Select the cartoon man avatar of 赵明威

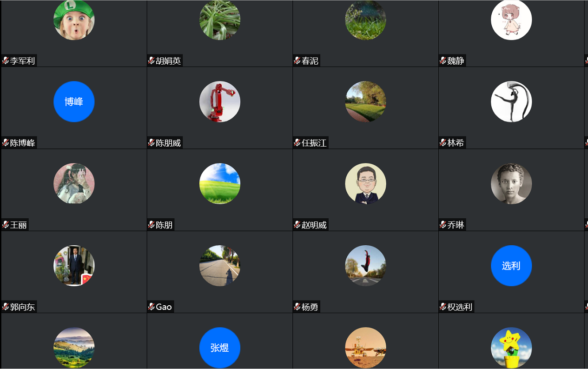[366, 183]
